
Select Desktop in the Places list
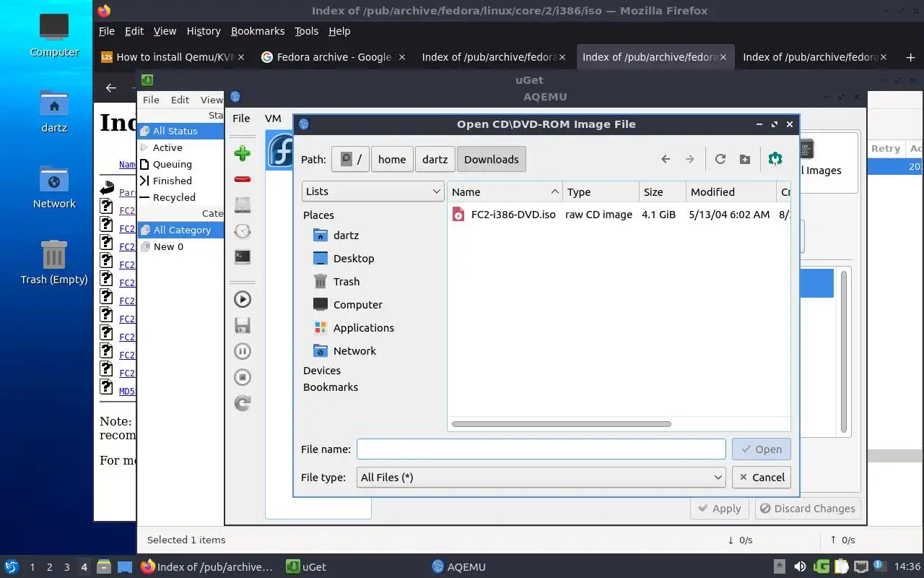354,259
